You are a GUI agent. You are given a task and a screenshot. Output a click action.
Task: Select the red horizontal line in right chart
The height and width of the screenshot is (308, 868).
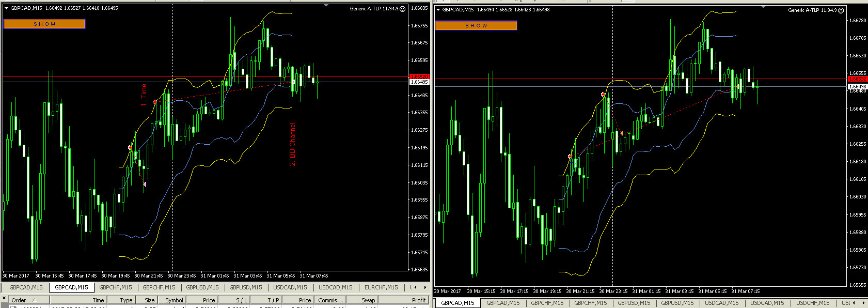[640, 79]
